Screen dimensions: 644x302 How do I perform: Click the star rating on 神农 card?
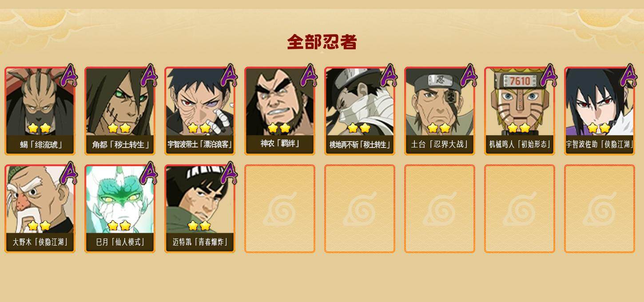point(279,128)
